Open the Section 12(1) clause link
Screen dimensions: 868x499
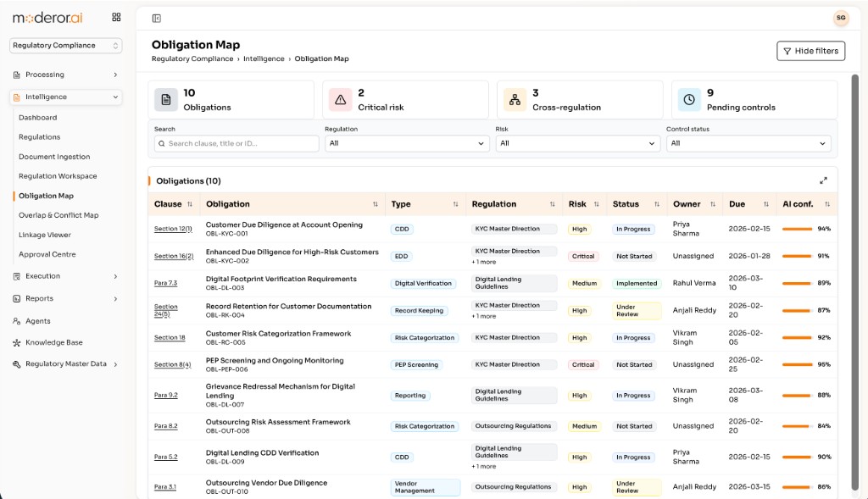173,229
